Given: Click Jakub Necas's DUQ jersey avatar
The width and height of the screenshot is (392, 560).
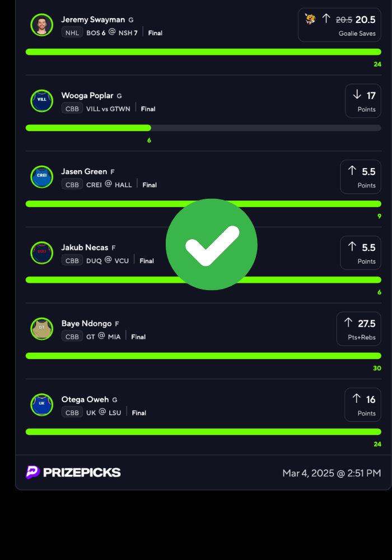Looking at the screenshot, I should pyautogui.click(x=42, y=253).
